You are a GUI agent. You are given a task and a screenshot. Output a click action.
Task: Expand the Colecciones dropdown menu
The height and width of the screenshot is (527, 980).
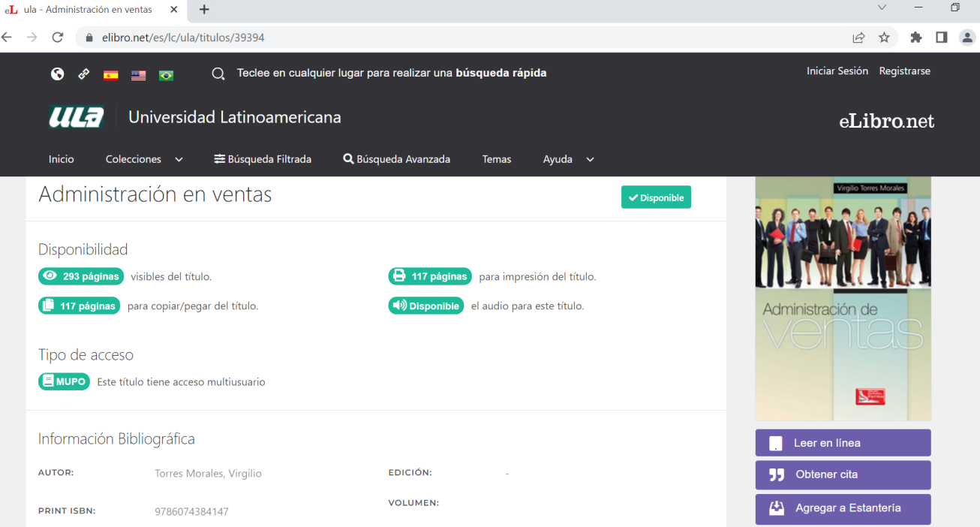point(143,159)
